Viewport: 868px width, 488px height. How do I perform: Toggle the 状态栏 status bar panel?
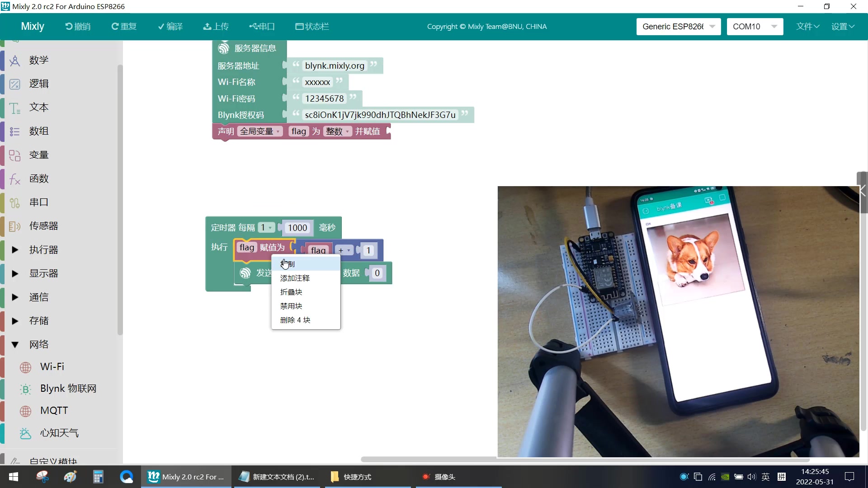(312, 27)
